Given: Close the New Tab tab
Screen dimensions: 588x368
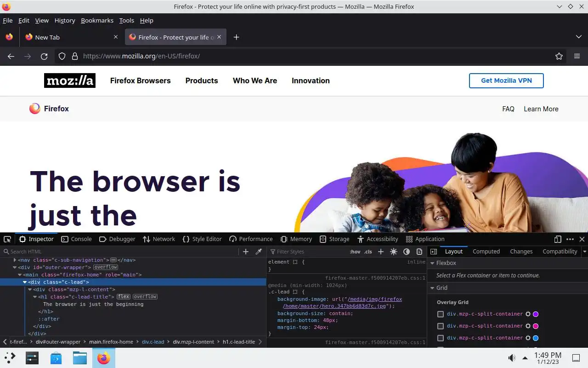Looking at the screenshot, I should [116, 37].
